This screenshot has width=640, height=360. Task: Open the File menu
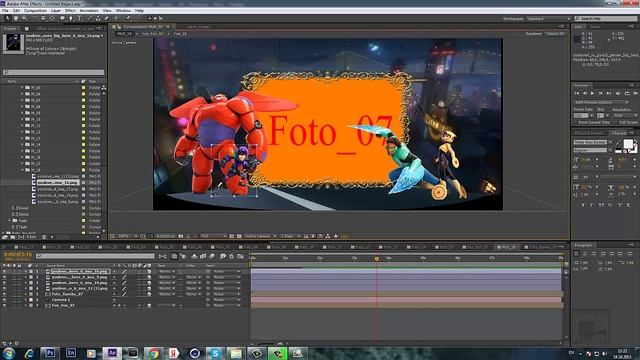tap(5, 11)
